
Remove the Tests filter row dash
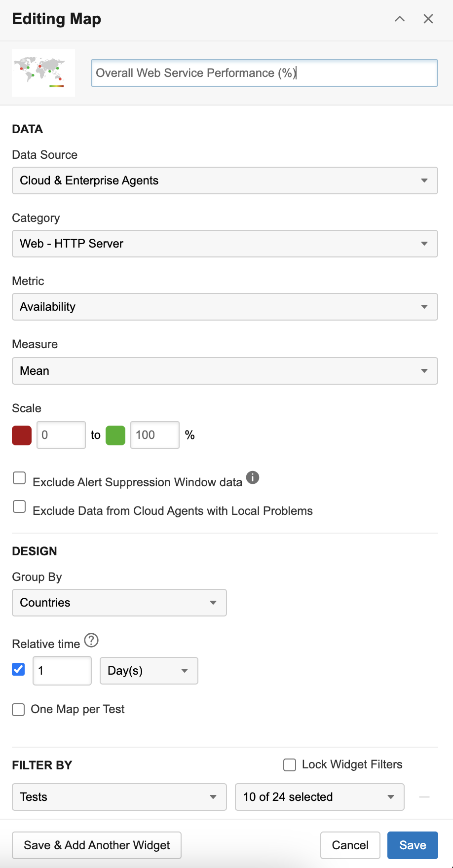coord(424,797)
